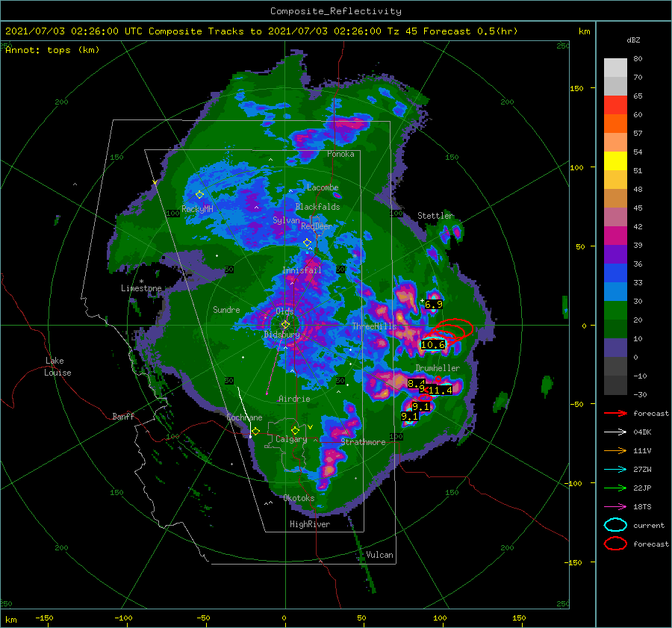The height and width of the screenshot is (628, 672).
Task: Click the Innisfail label
Action: 302,270
